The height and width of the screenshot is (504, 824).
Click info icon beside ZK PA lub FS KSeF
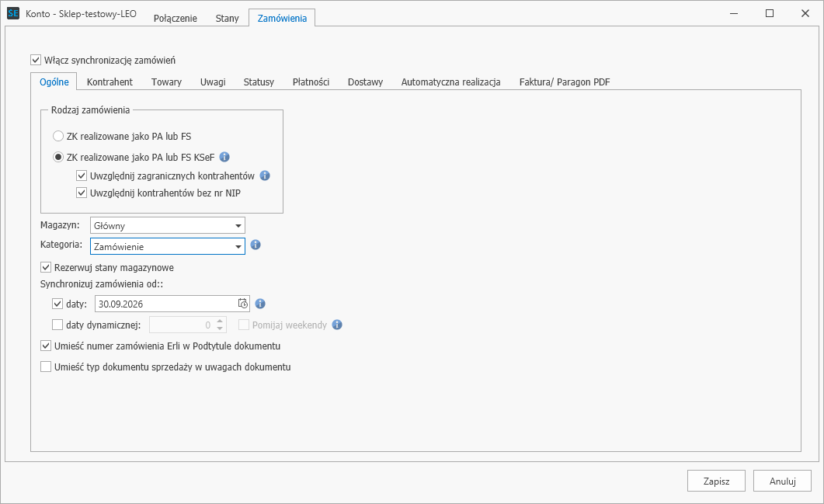[x=224, y=157]
